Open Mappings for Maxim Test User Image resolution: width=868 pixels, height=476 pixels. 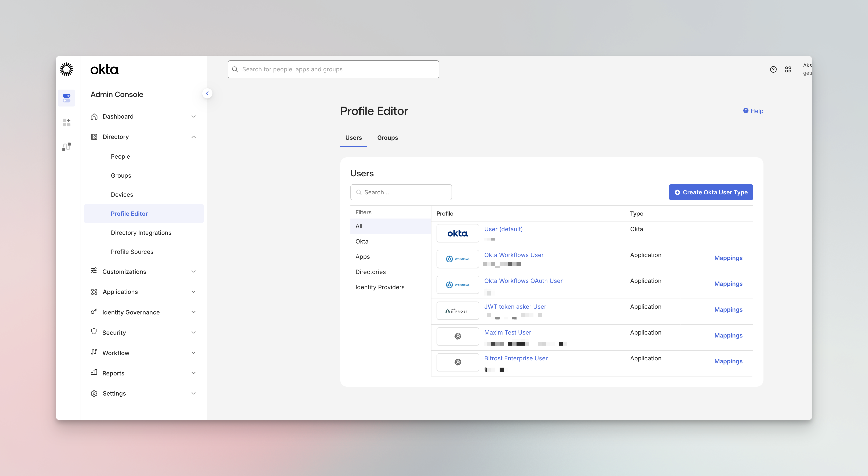pos(728,335)
